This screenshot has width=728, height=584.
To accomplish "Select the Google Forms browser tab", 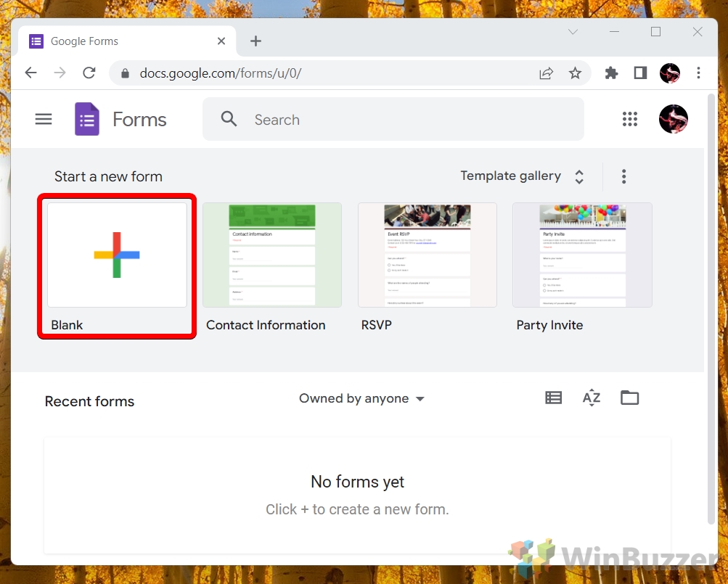I will (x=127, y=41).
